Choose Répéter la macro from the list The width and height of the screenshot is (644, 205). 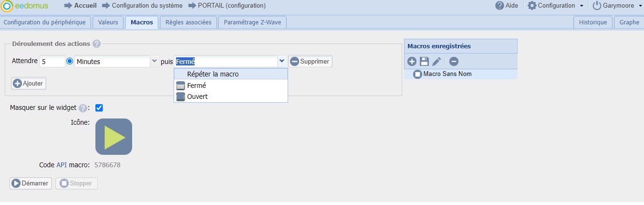pyautogui.click(x=213, y=74)
